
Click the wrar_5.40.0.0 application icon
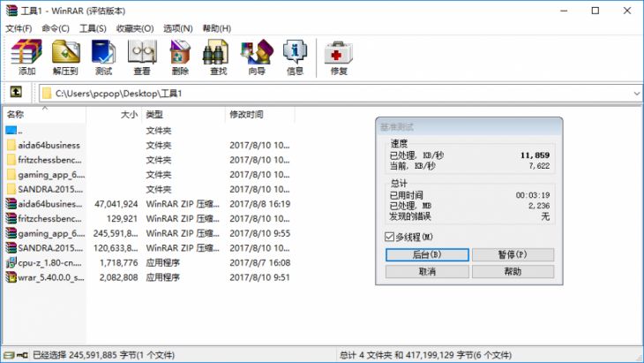point(11,277)
